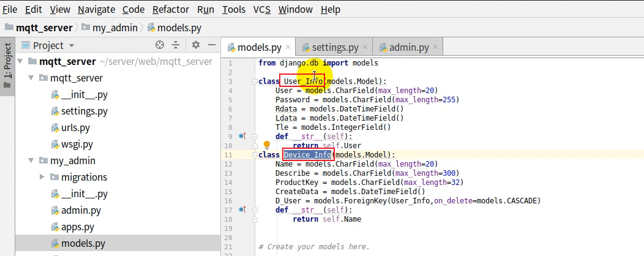
Task: Close the settings.py tab
Action: coord(365,47)
